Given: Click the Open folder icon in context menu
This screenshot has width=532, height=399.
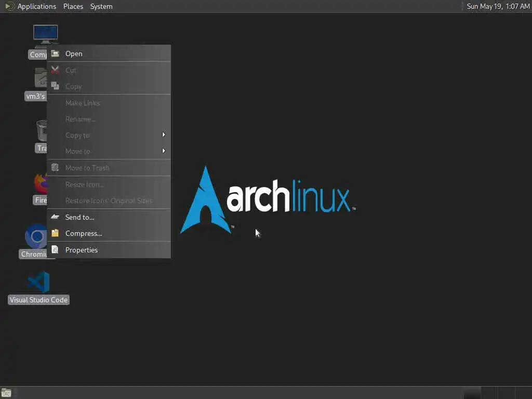Looking at the screenshot, I should 55,54.
